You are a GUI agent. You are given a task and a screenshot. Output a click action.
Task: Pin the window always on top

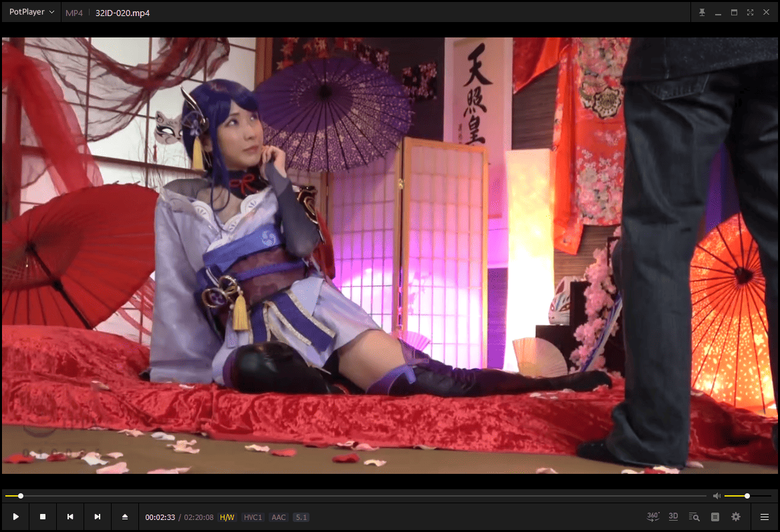point(702,13)
